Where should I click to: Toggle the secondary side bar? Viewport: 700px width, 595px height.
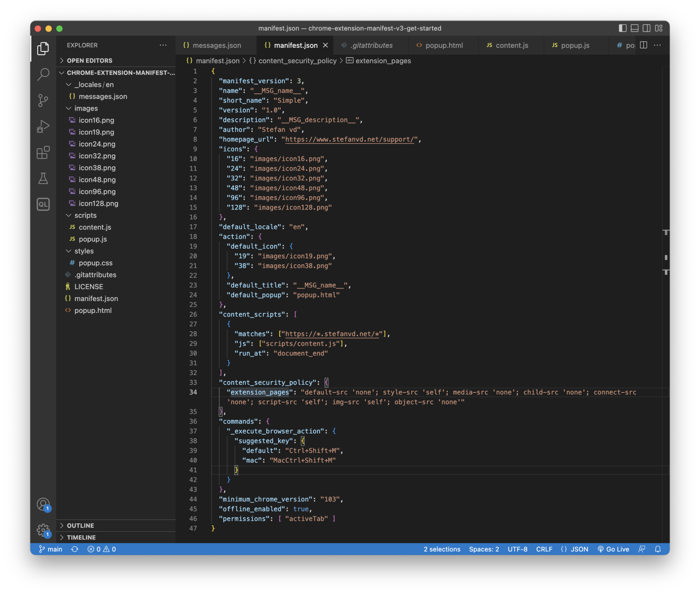[646, 28]
